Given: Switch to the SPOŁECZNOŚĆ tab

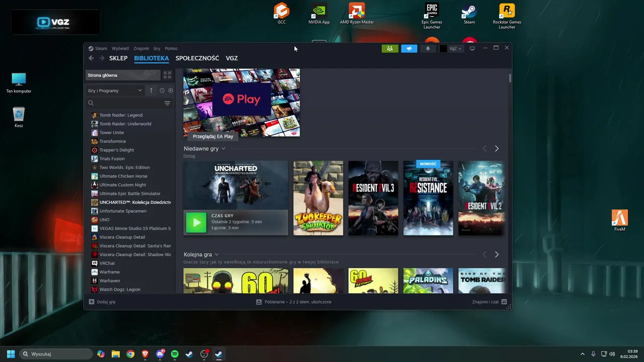Looking at the screenshot, I should click(197, 58).
